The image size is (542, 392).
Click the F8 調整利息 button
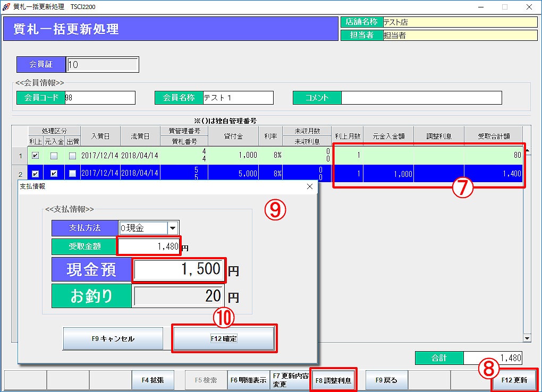tap(333, 380)
